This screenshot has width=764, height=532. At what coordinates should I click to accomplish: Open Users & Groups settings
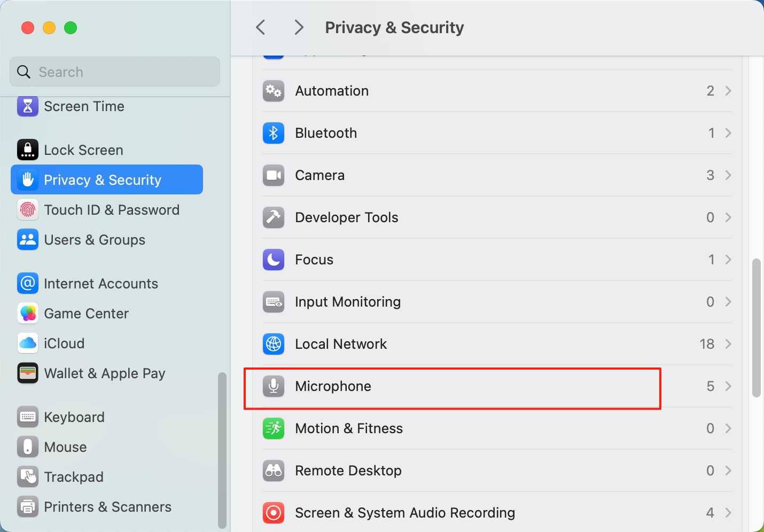(95, 240)
